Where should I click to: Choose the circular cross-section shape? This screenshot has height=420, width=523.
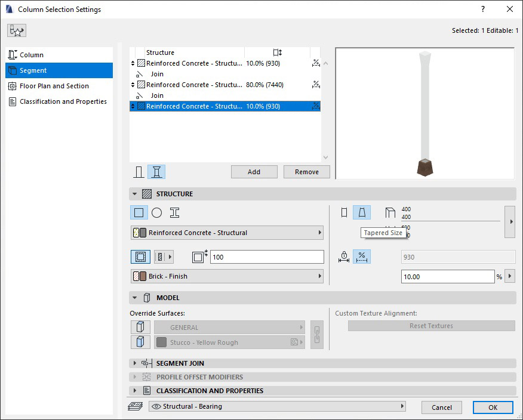pos(157,212)
